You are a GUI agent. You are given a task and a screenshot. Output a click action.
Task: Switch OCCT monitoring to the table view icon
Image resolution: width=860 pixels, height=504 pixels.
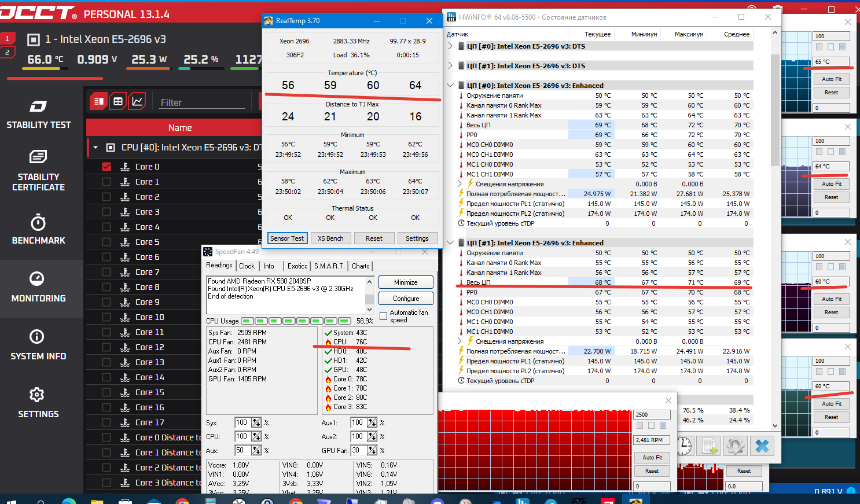pyautogui.click(x=118, y=102)
